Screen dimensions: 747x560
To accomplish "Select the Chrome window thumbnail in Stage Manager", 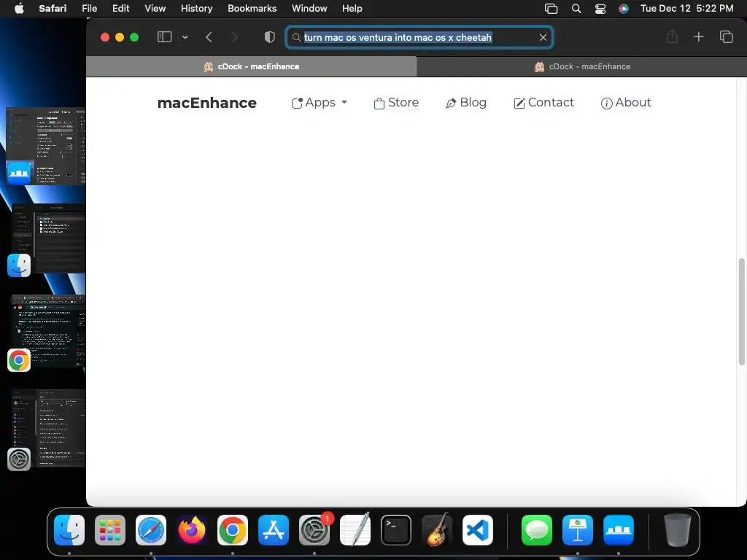I will [46, 333].
